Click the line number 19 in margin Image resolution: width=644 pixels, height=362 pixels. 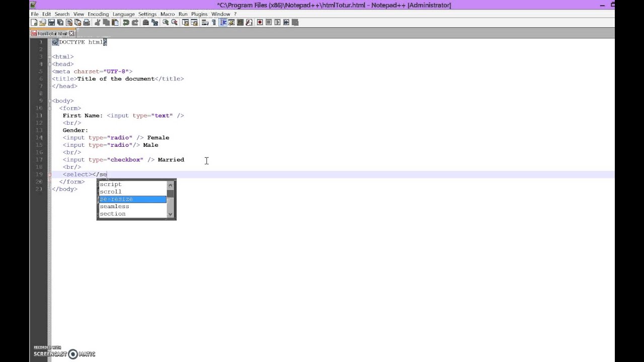[x=39, y=174]
